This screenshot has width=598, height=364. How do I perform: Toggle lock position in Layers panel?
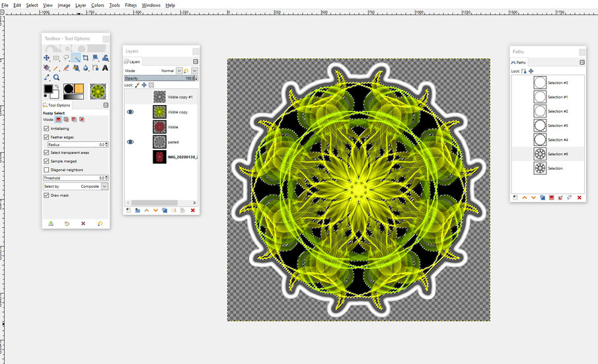[144, 85]
